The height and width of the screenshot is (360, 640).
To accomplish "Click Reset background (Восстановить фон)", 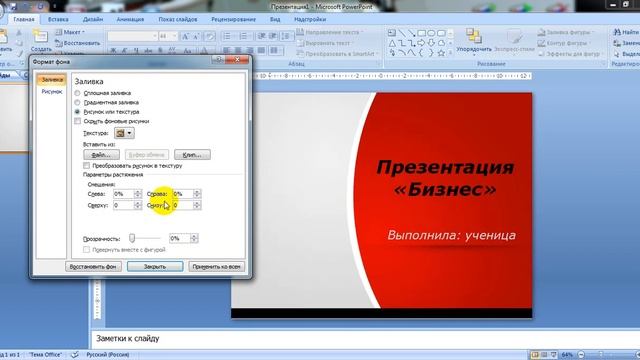I will click(93, 267).
